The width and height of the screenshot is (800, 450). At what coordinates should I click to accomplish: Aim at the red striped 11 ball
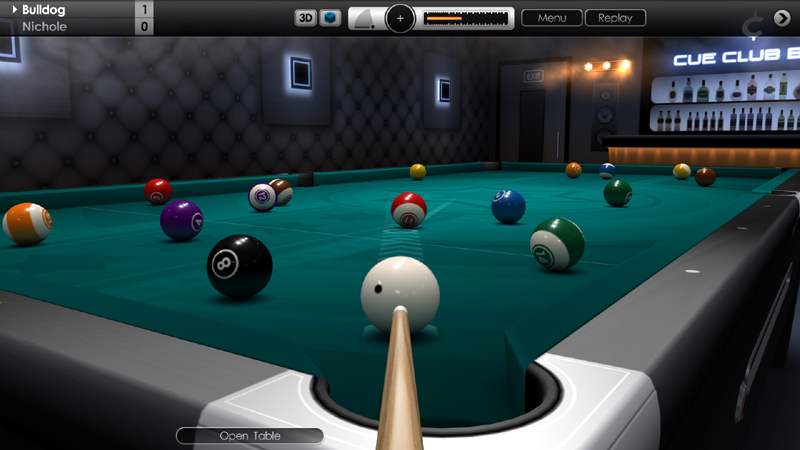coord(409,210)
